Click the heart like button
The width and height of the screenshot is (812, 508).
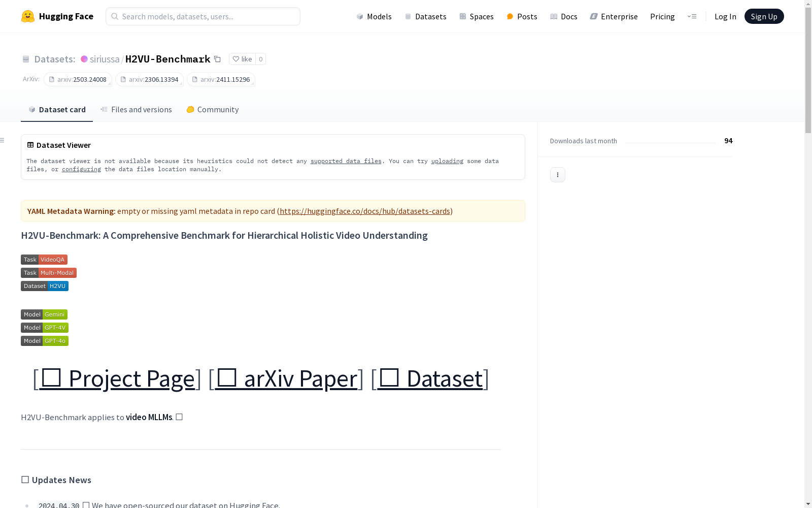(242, 59)
